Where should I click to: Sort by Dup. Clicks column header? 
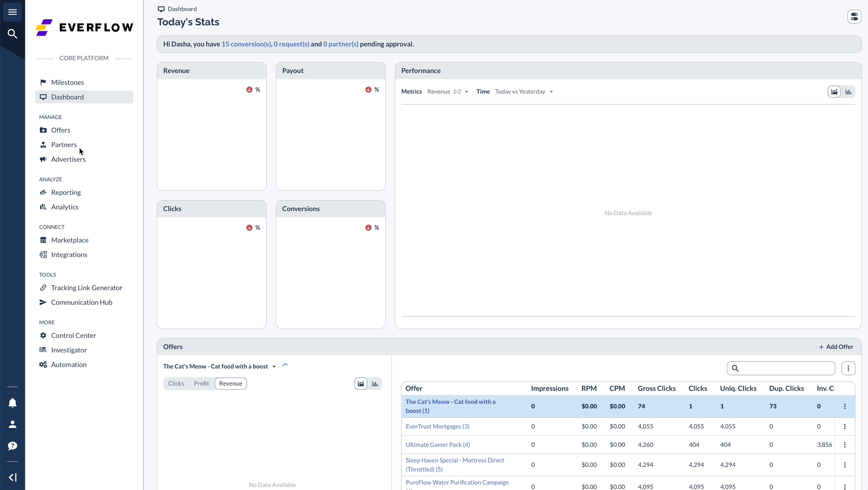point(786,388)
